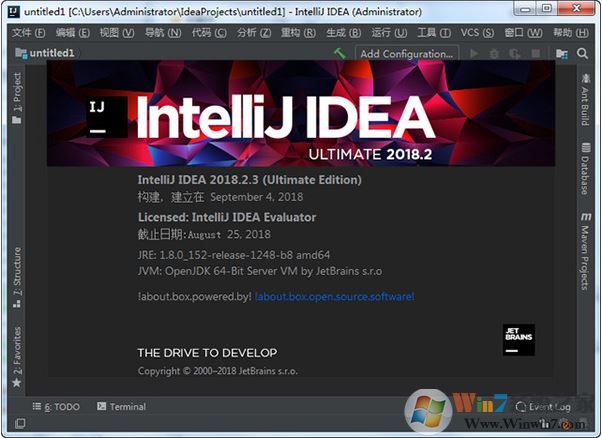The image size is (602, 438).
Task: Click the untitled1 project breadcrumb
Action: (45, 53)
